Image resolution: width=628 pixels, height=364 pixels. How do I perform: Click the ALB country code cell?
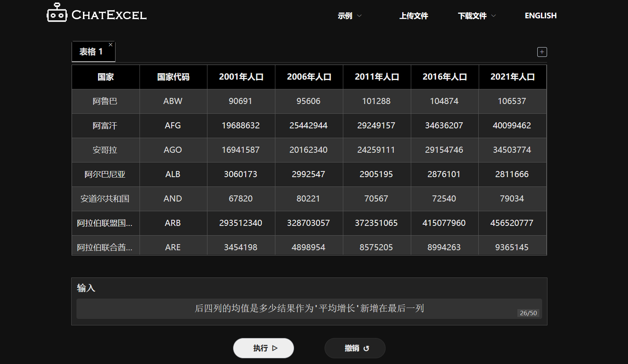click(x=173, y=174)
